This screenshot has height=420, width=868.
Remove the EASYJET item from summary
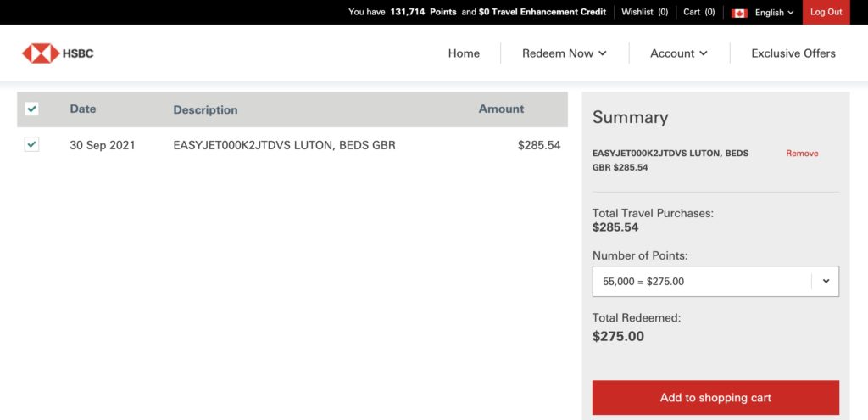coord(802,154)
